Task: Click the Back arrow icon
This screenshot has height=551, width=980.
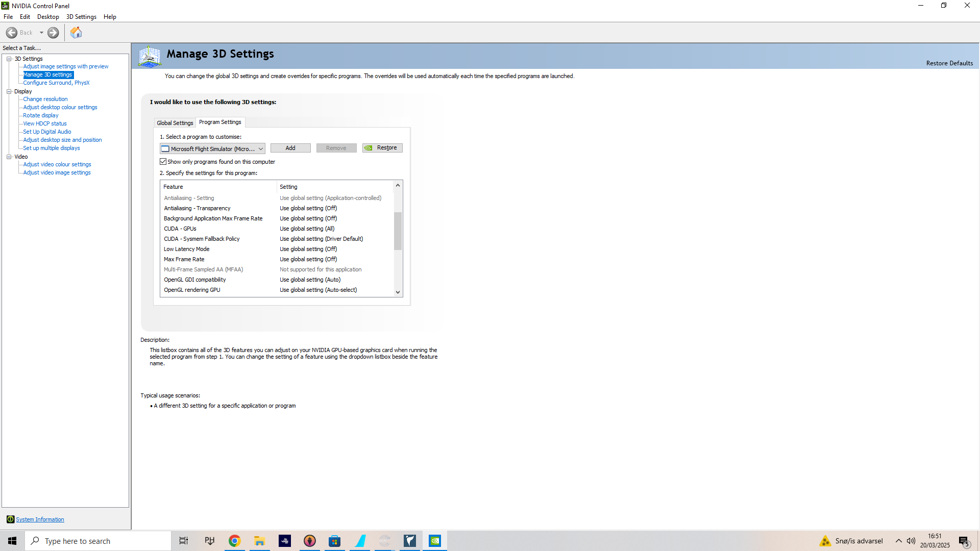Action: tap(12, 32)
